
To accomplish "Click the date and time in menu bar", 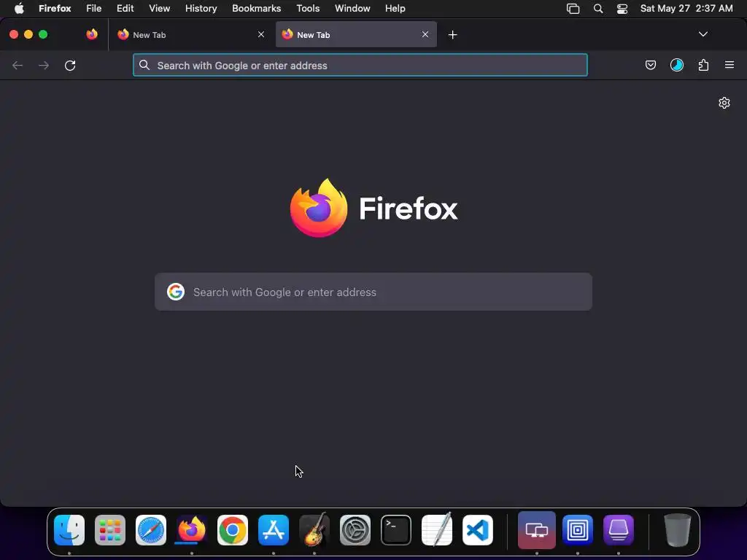I will point(686,9).
